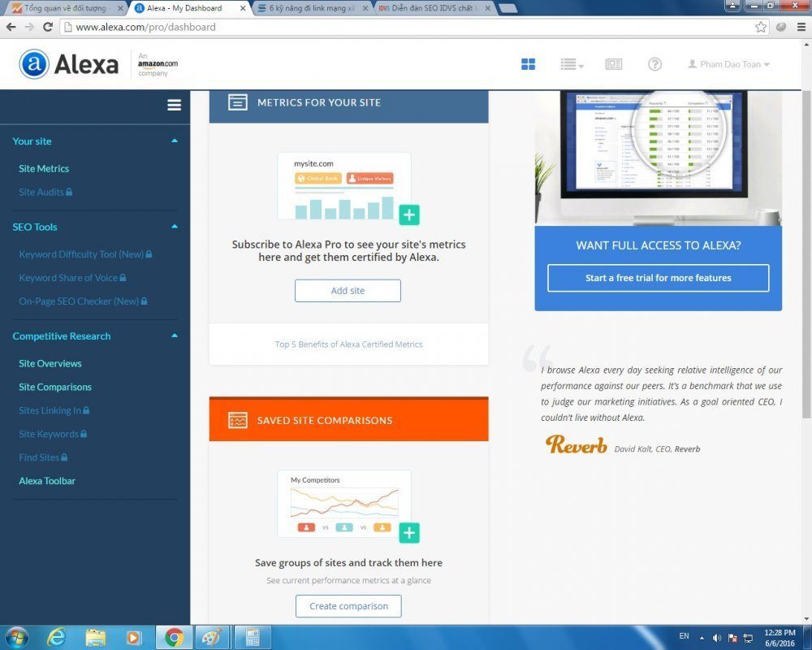Click the Metrics For Your Site header icon
812x650 pixels.
(238, 102)
